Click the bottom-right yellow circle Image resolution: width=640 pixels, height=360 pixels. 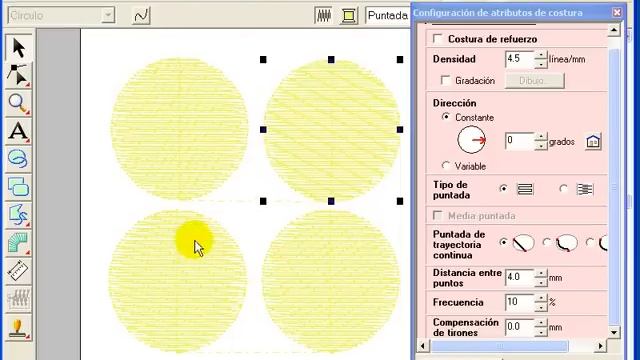pos(331,282)
